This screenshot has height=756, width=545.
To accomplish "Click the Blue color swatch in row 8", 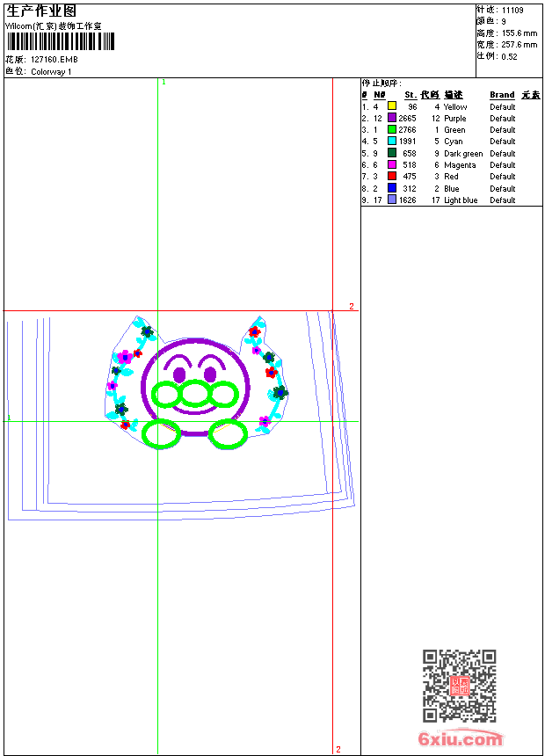I will pyautogui.click(x=392, y=188).
